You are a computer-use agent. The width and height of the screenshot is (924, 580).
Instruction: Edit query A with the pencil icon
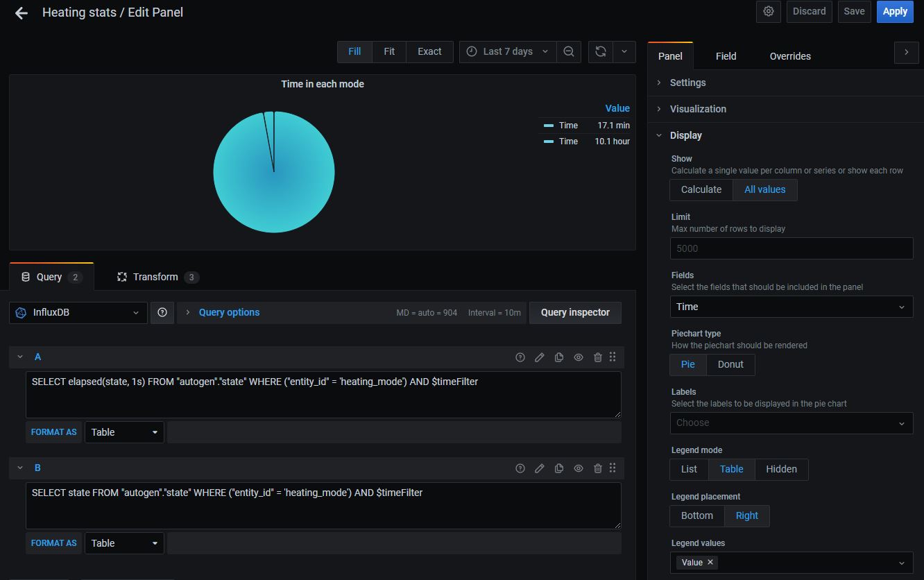540,357
